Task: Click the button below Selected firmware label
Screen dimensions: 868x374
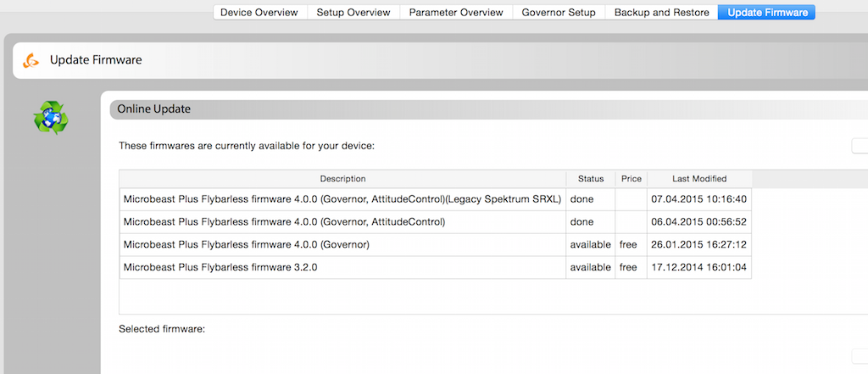Action: (x=859, y=356)
